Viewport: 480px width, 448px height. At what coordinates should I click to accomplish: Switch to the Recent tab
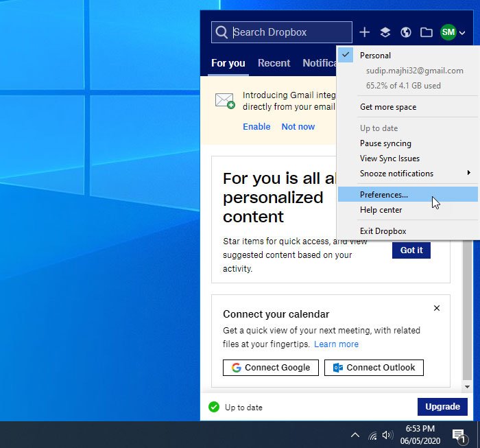pyautogui.click(x=274, y=63)
